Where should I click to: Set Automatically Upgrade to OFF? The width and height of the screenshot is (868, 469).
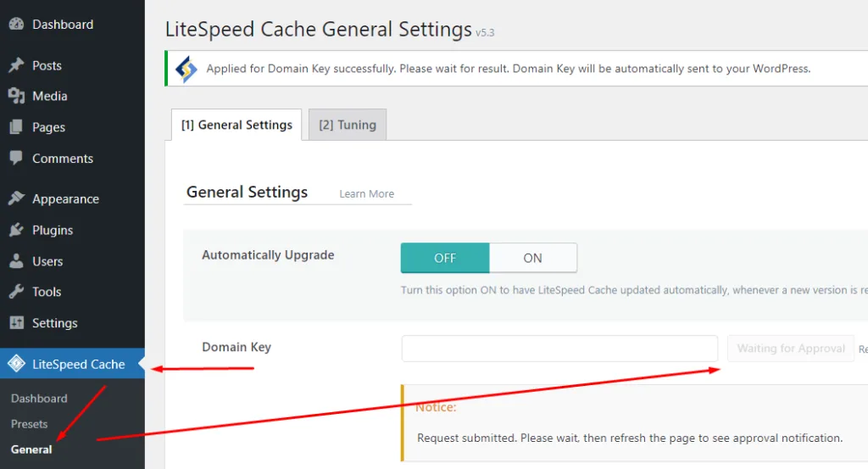tap(445, 258)
